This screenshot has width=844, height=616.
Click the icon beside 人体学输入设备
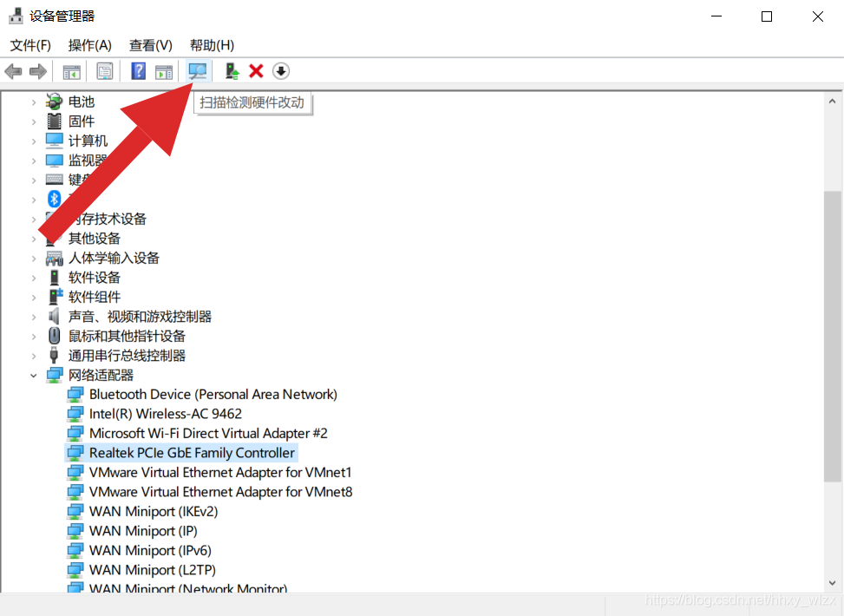54,259
